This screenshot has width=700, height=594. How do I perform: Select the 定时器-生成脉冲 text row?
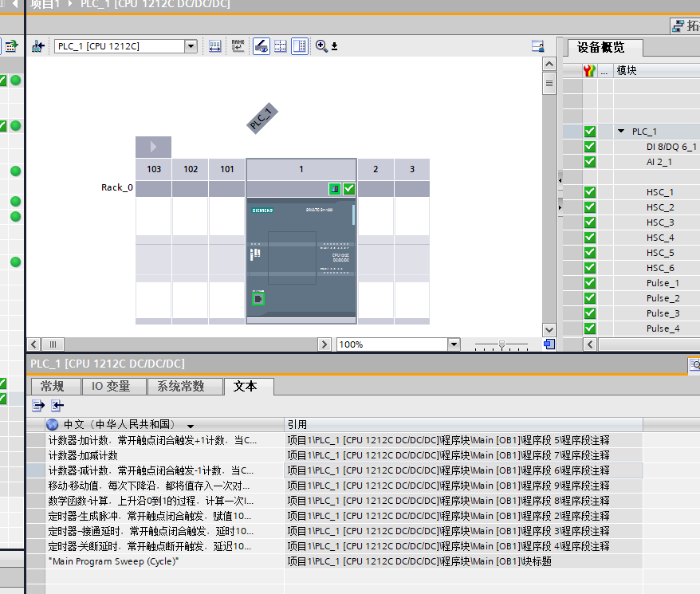[165, 516]
